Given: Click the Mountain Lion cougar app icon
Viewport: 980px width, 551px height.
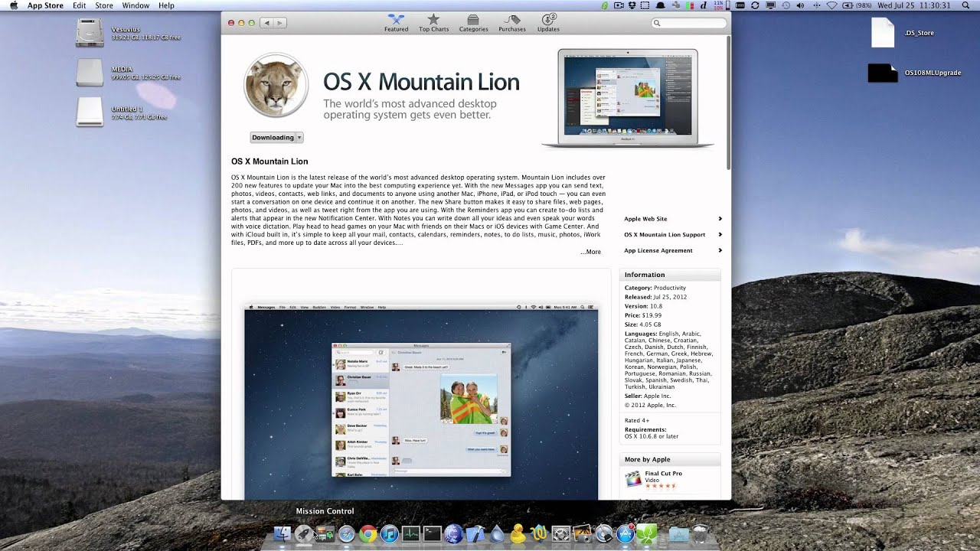Looking at the screenshot, I should 276,85.
